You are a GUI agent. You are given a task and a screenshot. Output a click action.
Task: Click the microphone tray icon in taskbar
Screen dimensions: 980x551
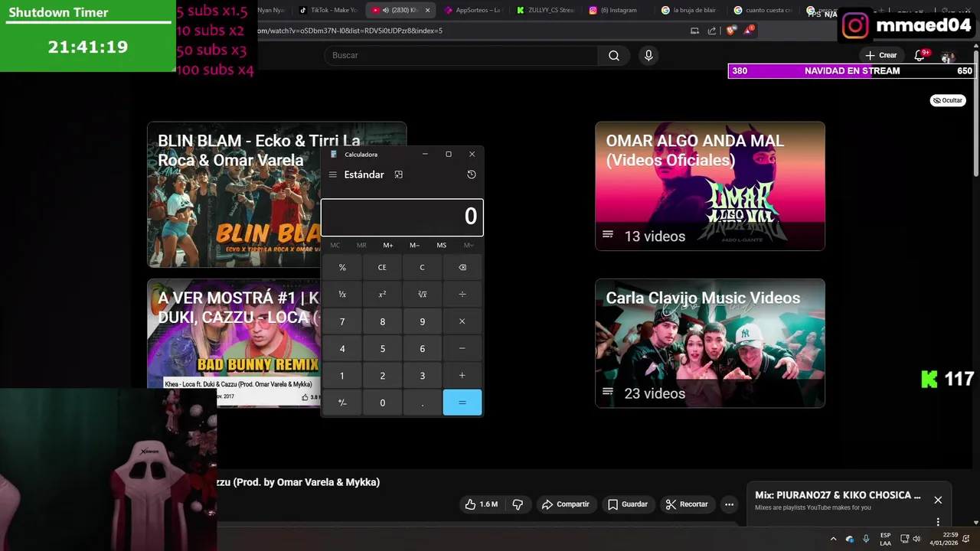pyautogui.click(x=866, y=539)
